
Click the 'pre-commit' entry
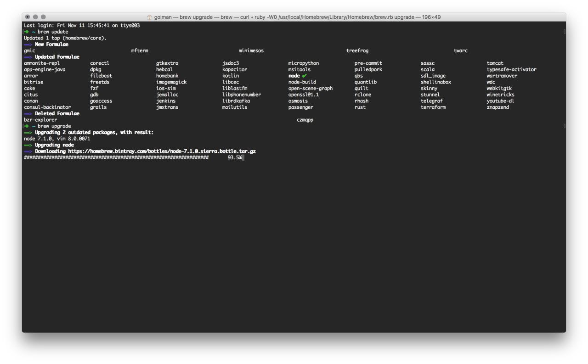click(368, 63)
